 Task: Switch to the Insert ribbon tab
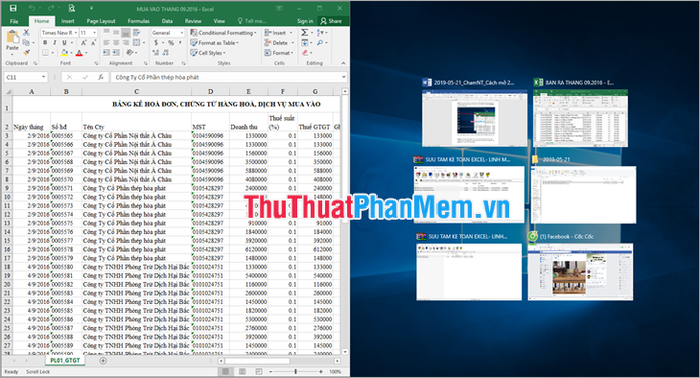pyautogui.click(x=68, y=21)
